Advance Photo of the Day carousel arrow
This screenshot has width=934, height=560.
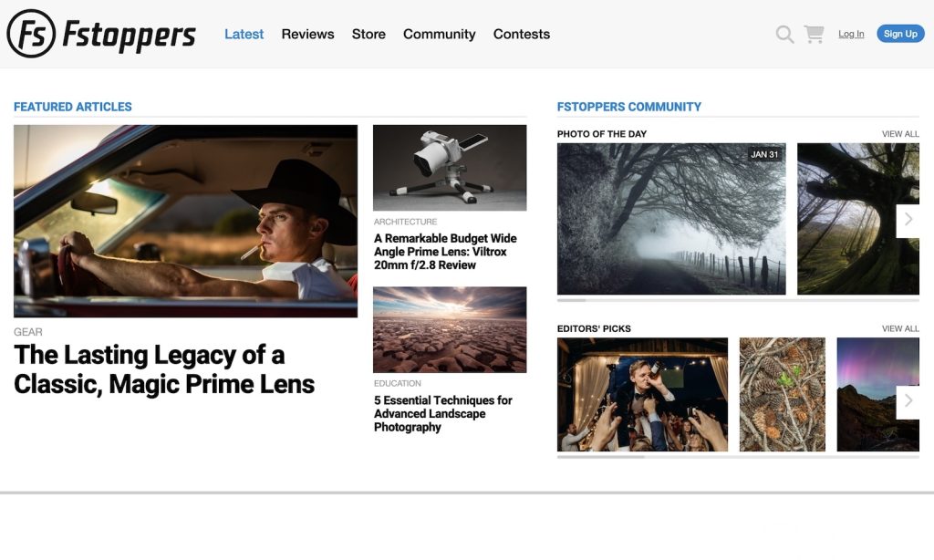[x=908, y=220]
